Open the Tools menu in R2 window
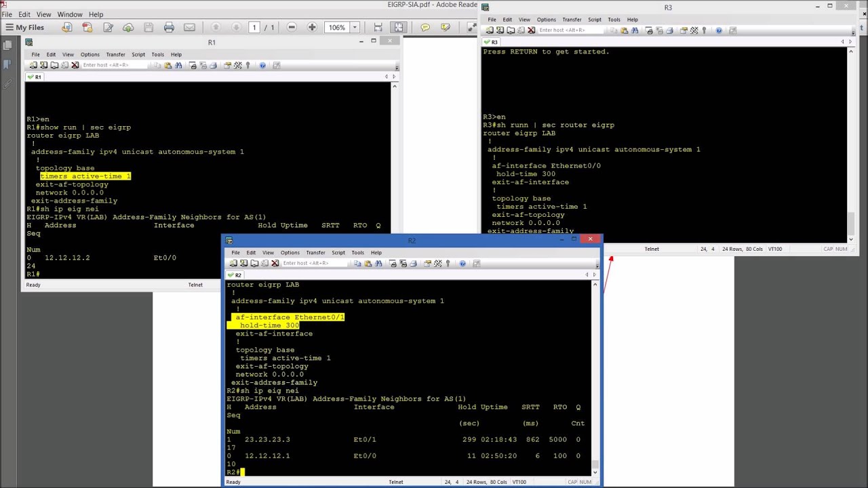Screen dimensions: 868x488 pos(357,252)
